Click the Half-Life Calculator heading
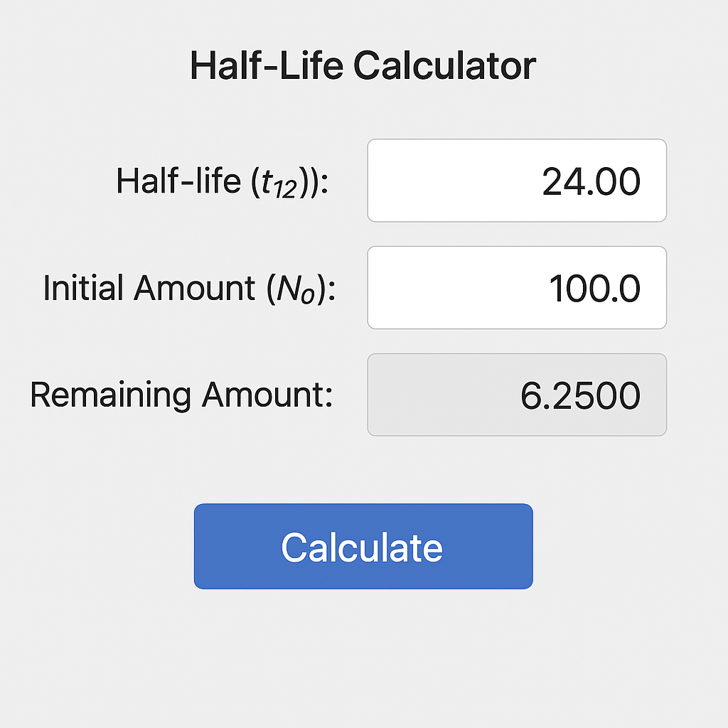 [363, 65]
